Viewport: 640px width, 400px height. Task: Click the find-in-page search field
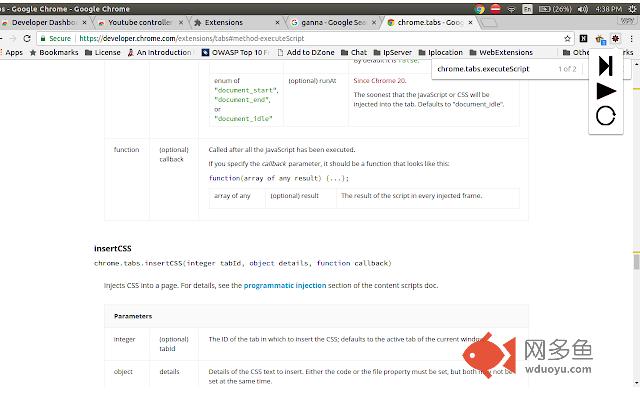494,69
